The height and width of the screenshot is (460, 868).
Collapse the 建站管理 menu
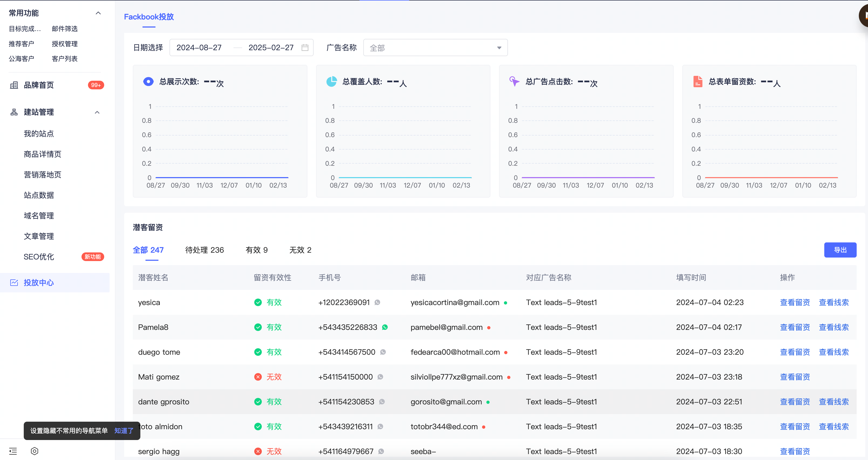[x=97, y=112]
